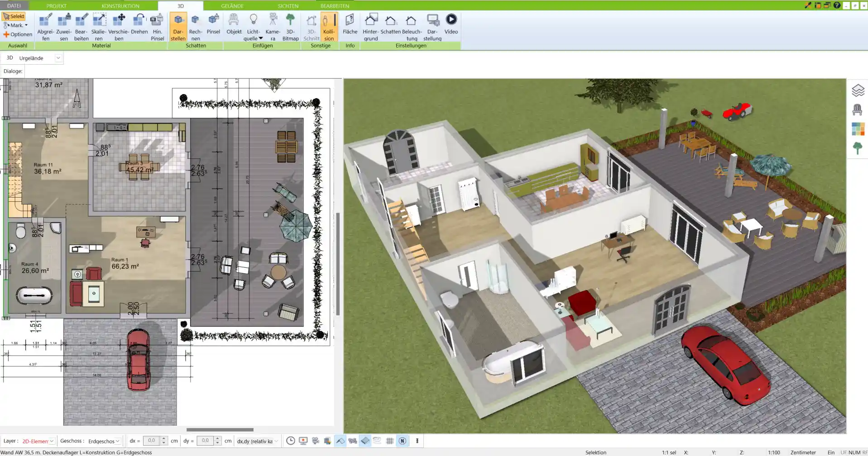Decrease the dy value stepper
868x456 pixels.
[x=218, y=443]
